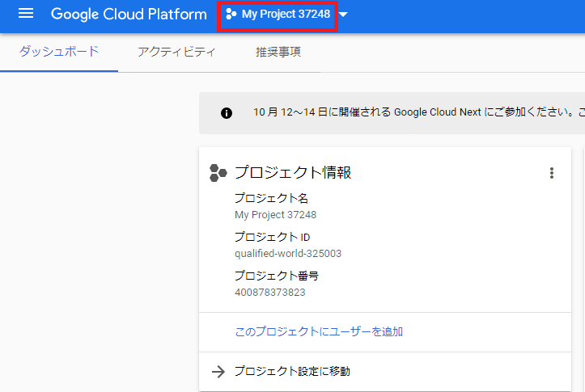The width and height of the screenshot is (585, 392).
Task: Open the プロジェクト情報 card three-dot menu
Action: click(552, 173)
